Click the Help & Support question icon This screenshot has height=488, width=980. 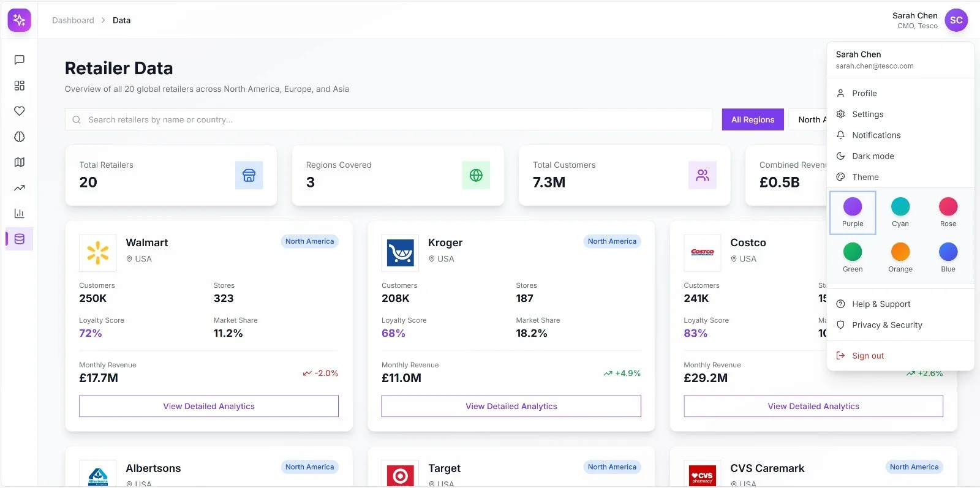(x=841, y=304)
